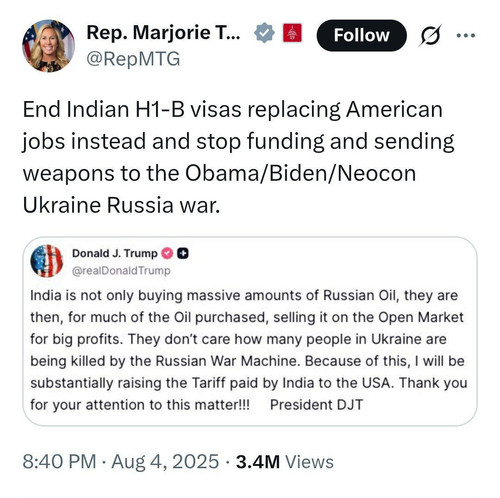Click the 8:40 PM timestamp
Screen dimensions: 500x498
pos(59,462)
